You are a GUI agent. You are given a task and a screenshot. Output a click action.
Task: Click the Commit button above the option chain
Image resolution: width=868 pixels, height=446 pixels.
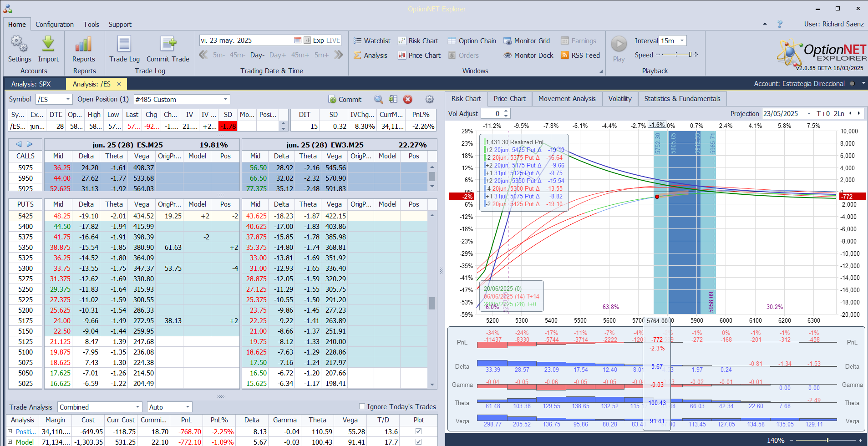pos(345,99)
